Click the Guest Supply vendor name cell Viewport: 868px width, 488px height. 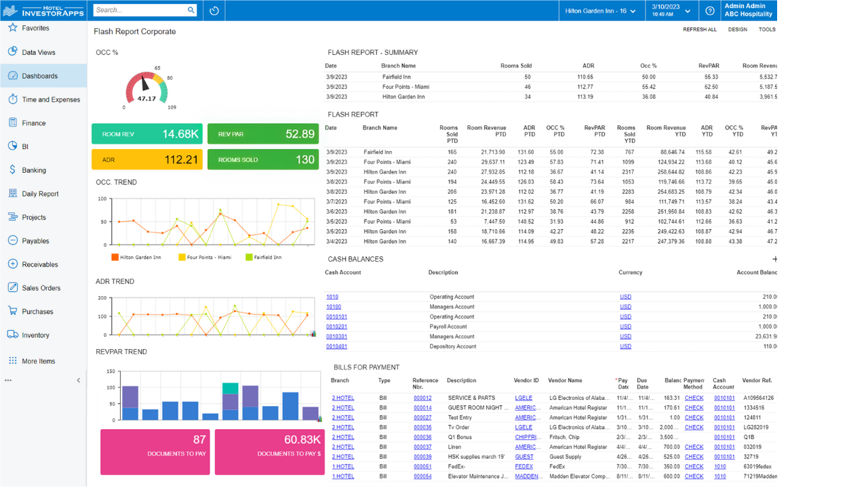click(566, 457)
